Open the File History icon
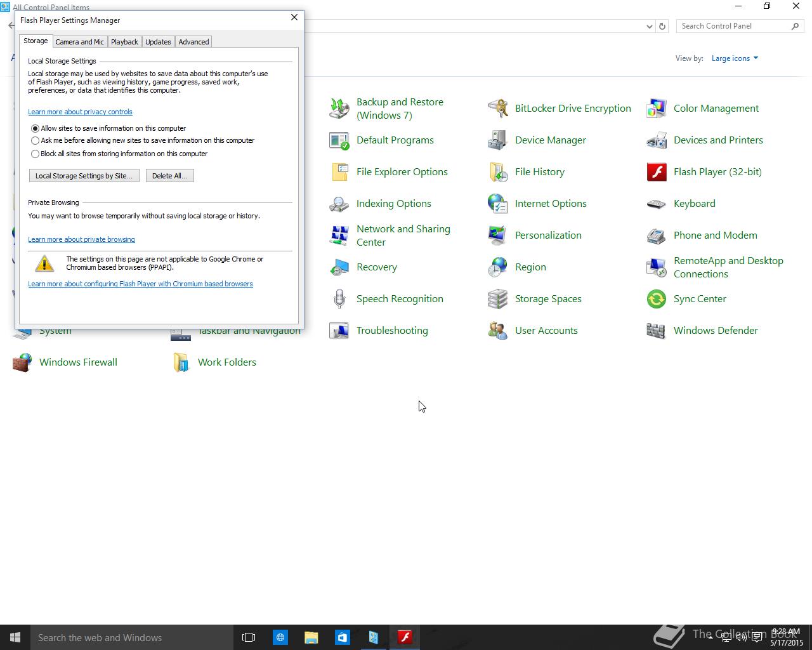 pyautogui.click(x=498, y=172)
